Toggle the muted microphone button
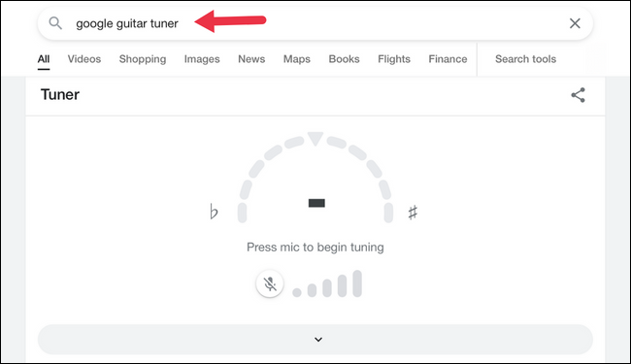631x364 pixels. (x=270, y=284)
